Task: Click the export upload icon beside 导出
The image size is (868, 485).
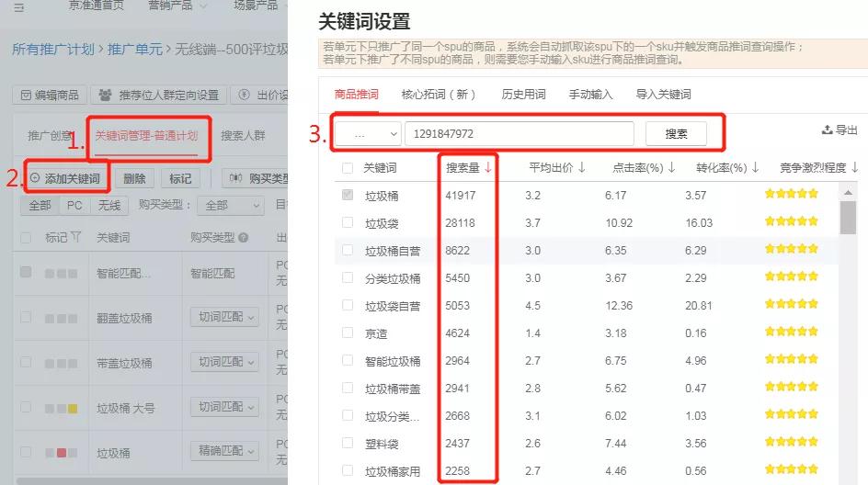Action: point(827,130)
